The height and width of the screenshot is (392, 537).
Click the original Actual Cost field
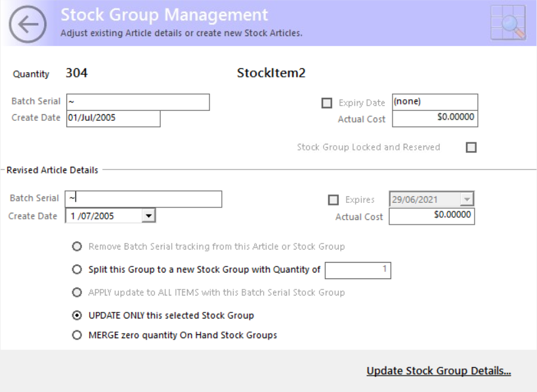pos(435,119)
